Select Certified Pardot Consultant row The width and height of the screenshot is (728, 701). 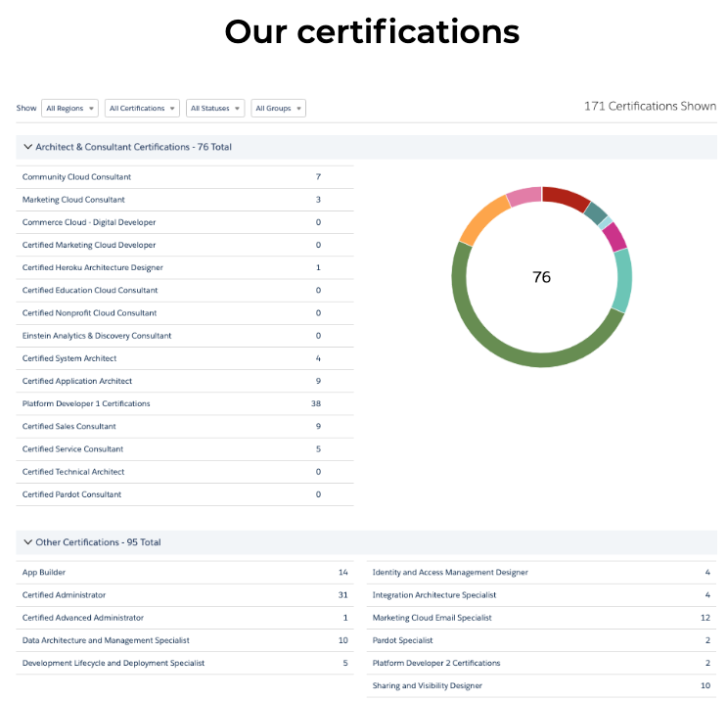click(x=185, y=494)
